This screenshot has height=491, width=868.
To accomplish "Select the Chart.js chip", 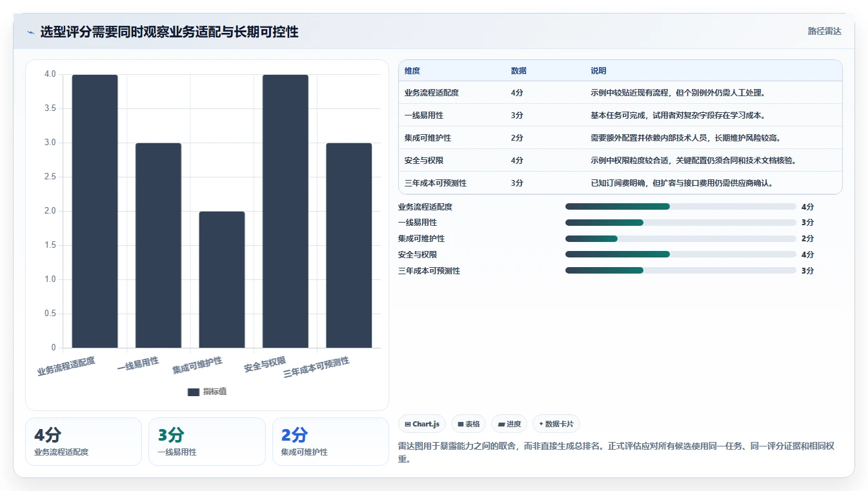I will pyautogui.click(x=422, y=424).
